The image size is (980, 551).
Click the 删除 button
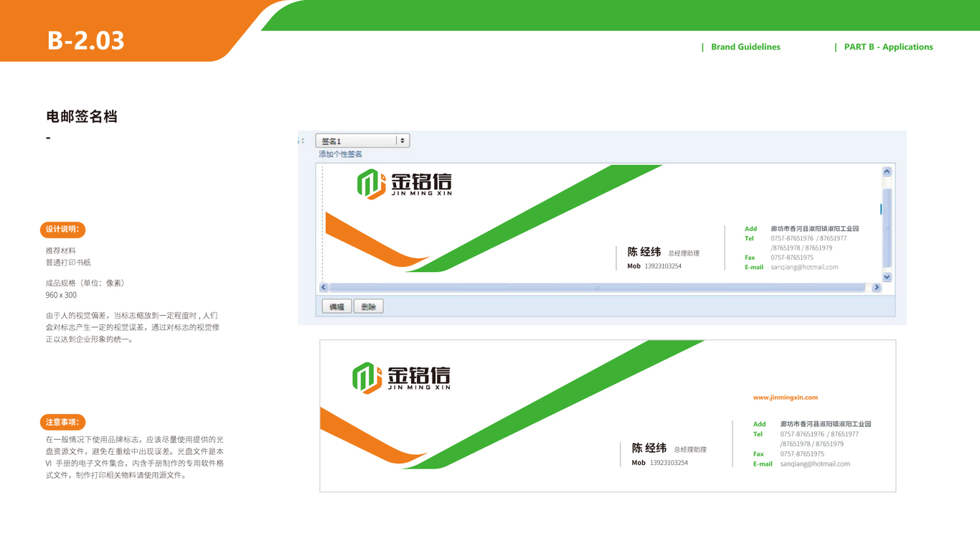click(369, 306)
